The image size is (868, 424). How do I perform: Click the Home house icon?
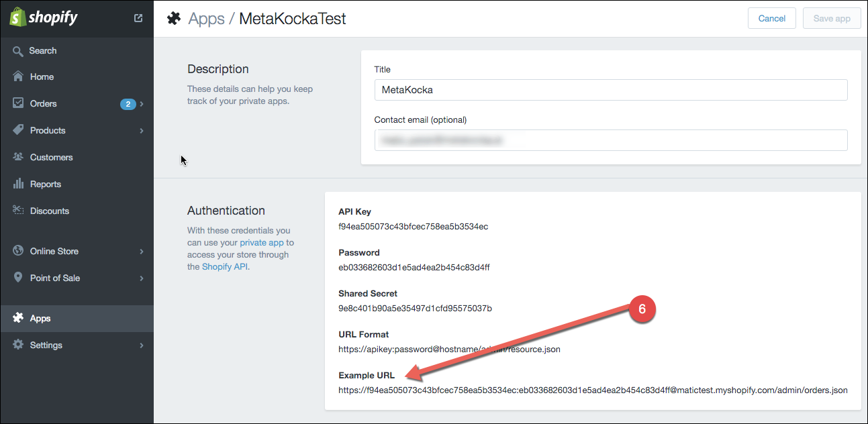click(18, 76)
